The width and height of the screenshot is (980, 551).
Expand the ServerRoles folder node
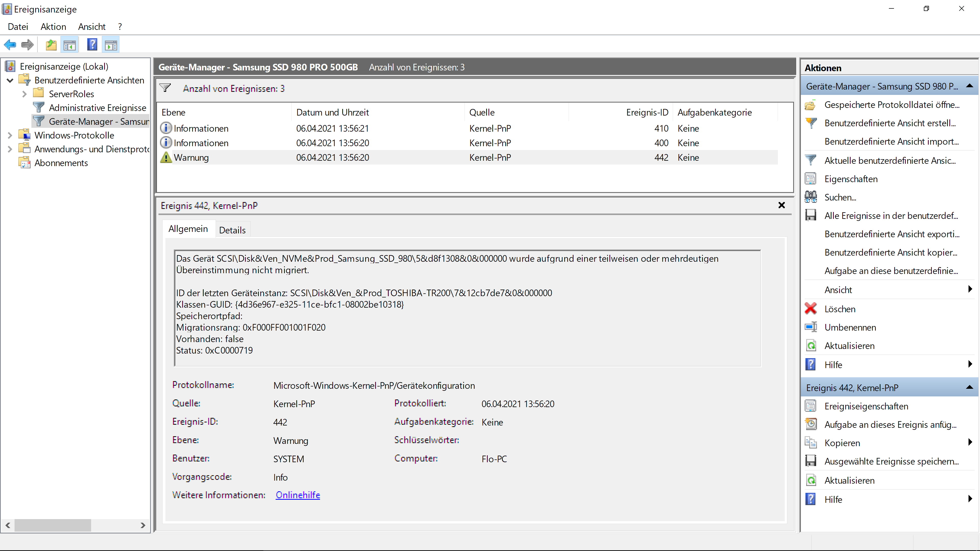24,94
